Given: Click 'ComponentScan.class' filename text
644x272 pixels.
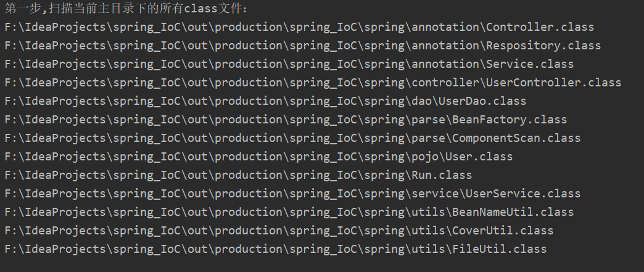Looking at the screenshot, I should click(x=516, y=138).
